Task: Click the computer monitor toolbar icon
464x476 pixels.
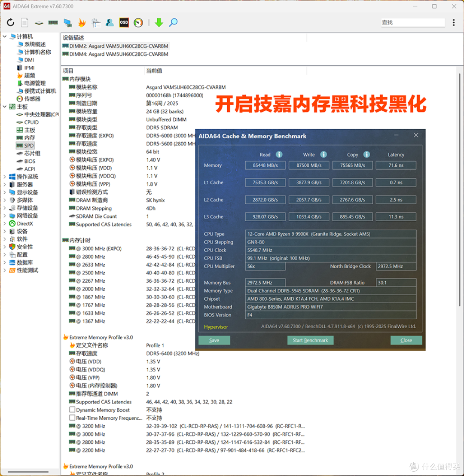Action: point(68,22)
